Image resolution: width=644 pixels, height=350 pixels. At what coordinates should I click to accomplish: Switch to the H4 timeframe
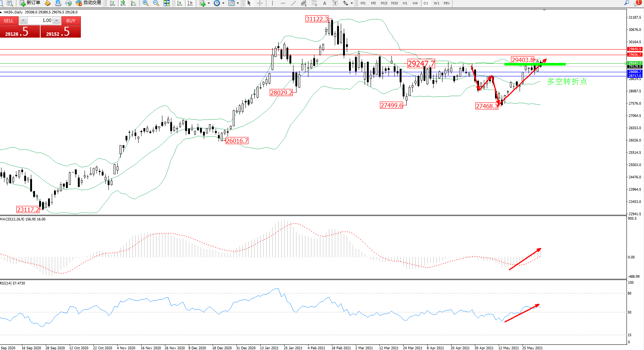[x=415, y=3]
